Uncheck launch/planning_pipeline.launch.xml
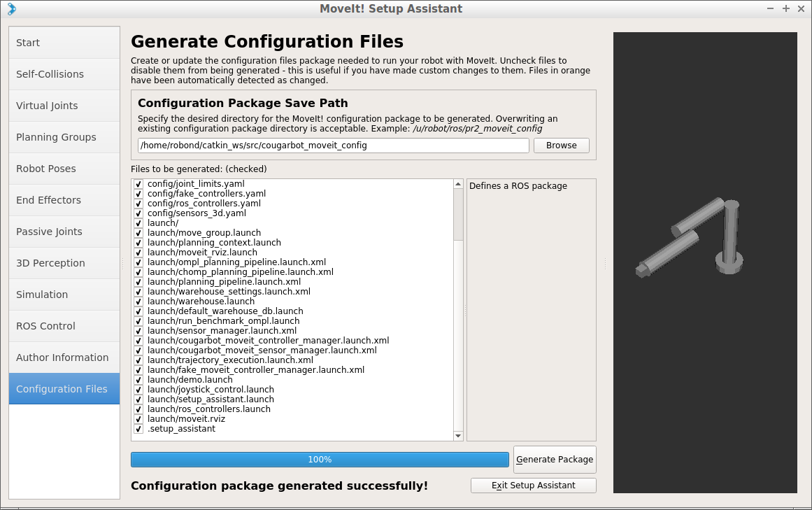This screenshot has height=510, width=812. (138, 282)
